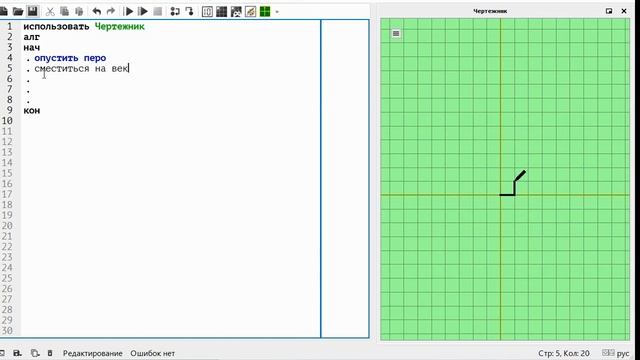Save the program with floppy disk icon

[x=33, y=11]
